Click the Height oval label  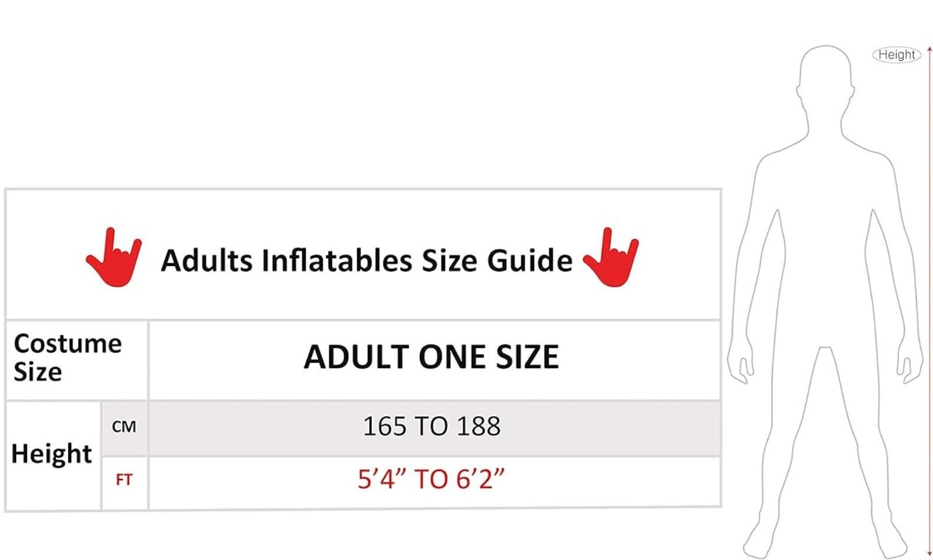tap(896, 55)
